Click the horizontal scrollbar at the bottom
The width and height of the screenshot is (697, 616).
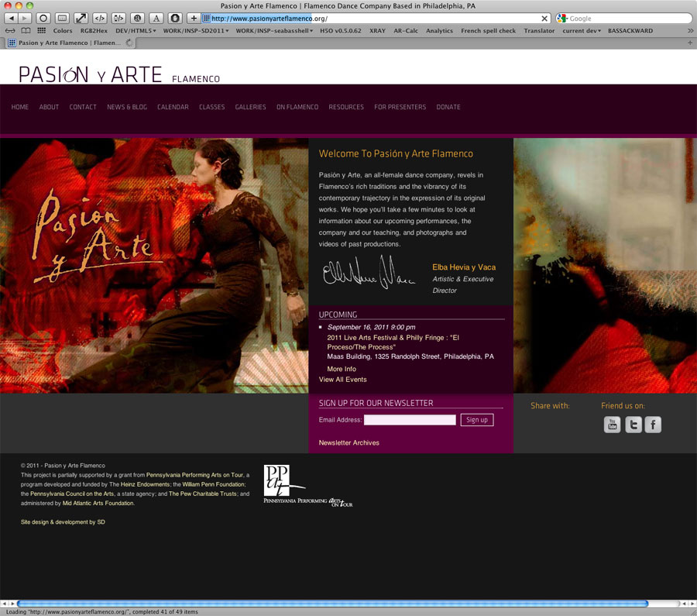point(333,603)
